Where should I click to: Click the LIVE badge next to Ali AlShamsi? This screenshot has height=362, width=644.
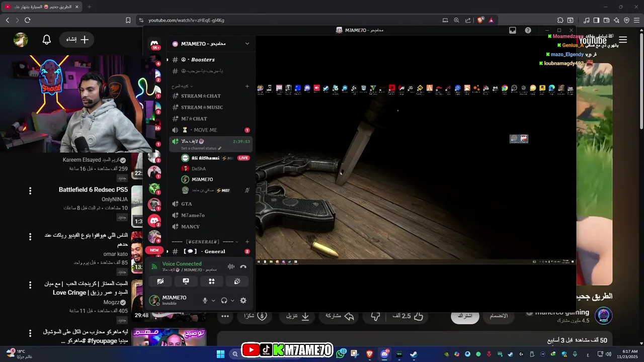(x=243, y=158)
